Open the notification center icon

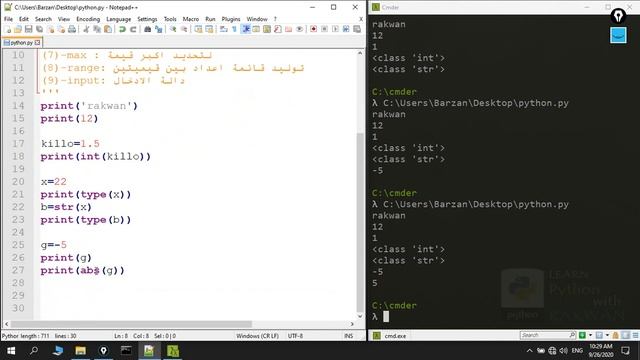pyautogui.click(x=626, y=351)
